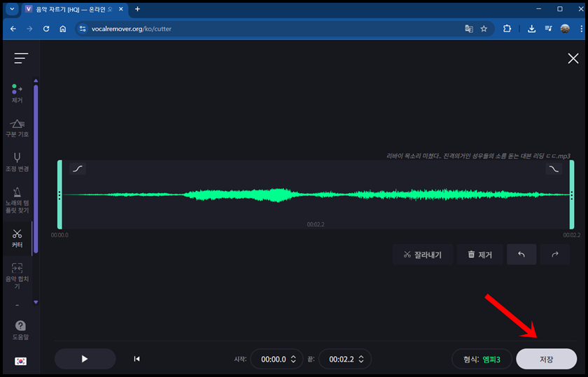Change language via Korean flag icon
This screenshot has height=377, width=588.
click(20, 361)
